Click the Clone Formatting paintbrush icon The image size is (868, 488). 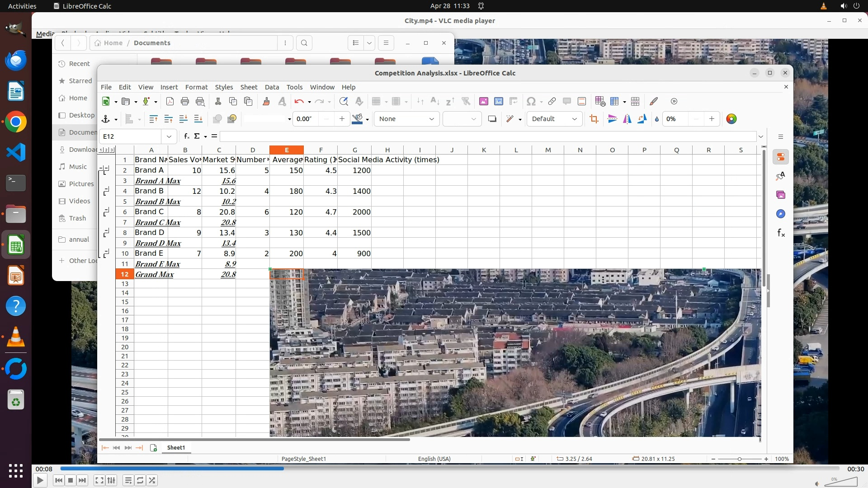(266, 101)
